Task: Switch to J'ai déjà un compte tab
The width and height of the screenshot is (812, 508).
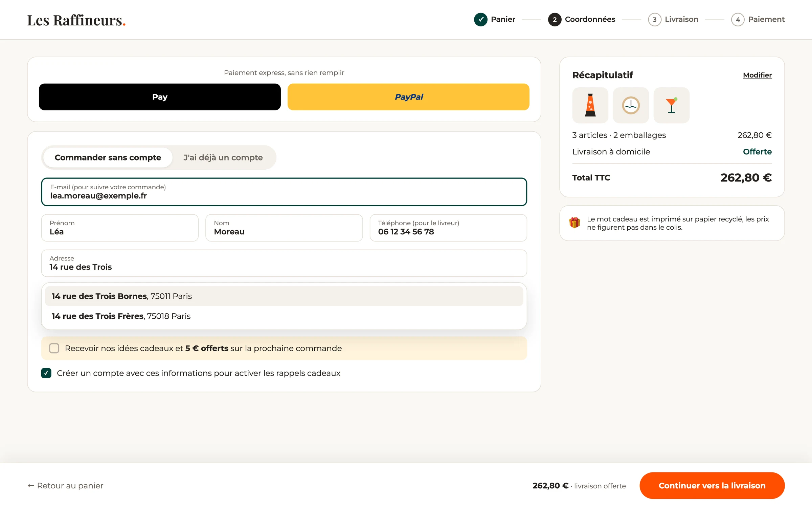Action: click(x=223, y=157)
